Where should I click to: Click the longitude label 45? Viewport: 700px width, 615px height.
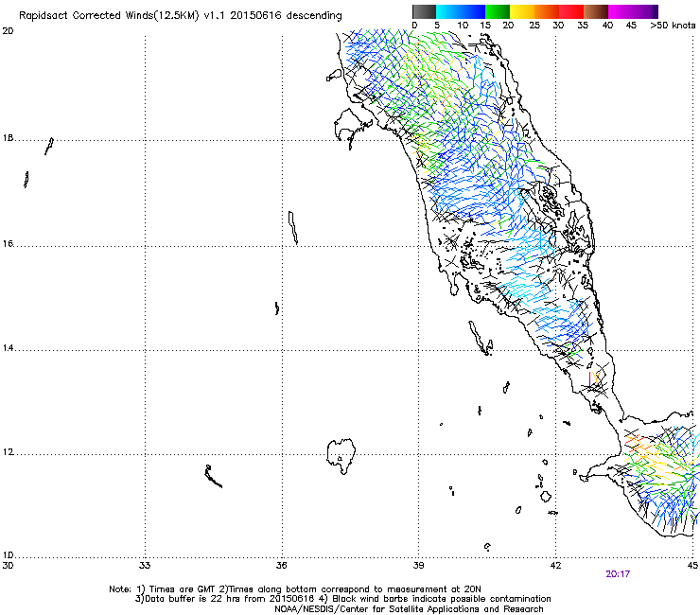692,566
